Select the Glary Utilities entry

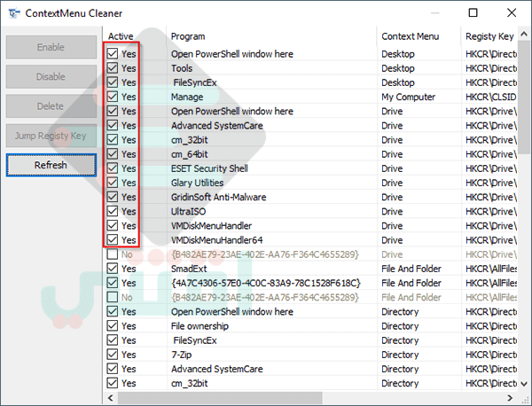(197, 183)
